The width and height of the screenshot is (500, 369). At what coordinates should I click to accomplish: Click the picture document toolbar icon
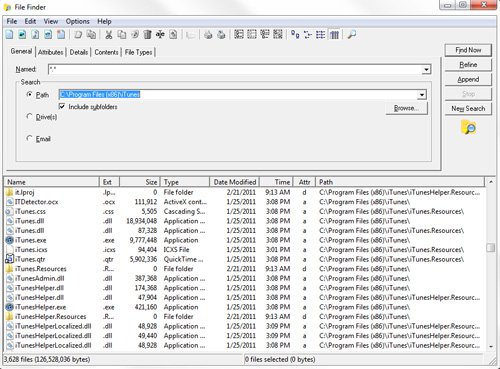coord(22,34)
